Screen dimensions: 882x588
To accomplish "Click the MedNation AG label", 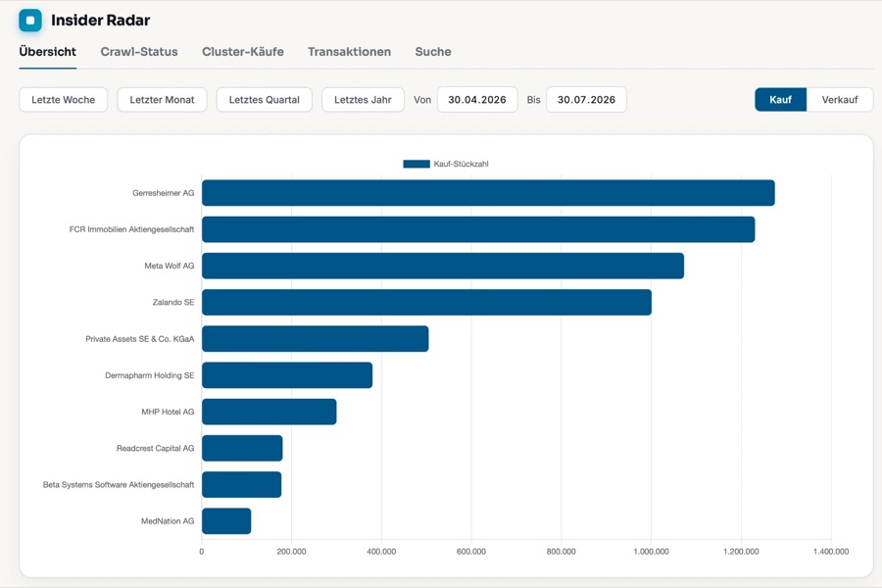I will pyautogui.click(x=168, y=521).
